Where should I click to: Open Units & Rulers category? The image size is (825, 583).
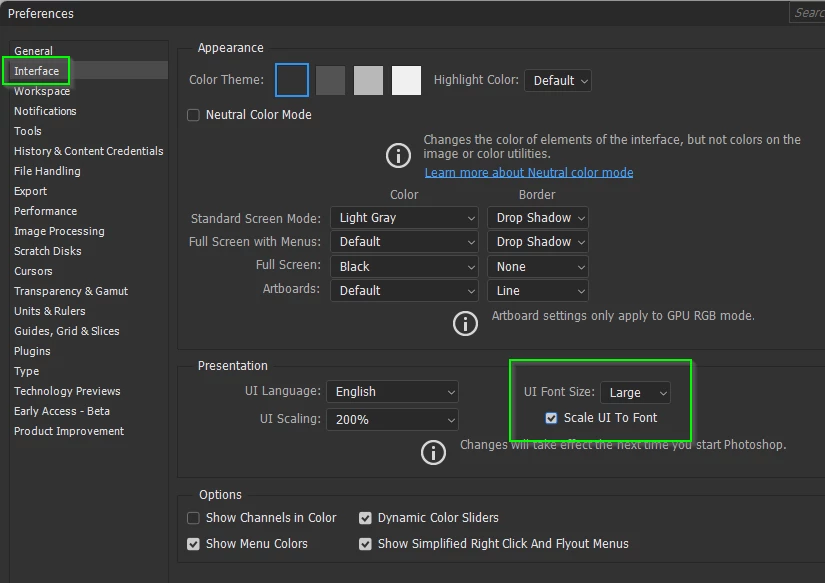49,311
